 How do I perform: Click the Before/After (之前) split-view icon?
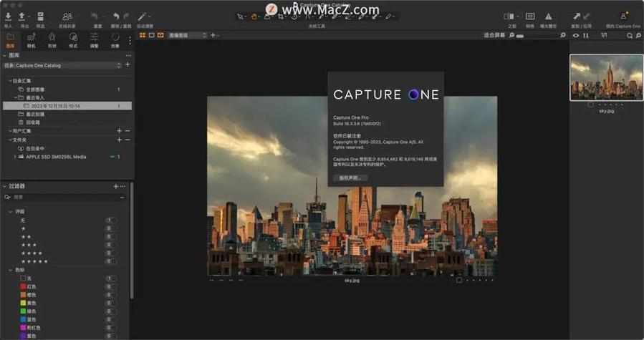coord(509,16)
